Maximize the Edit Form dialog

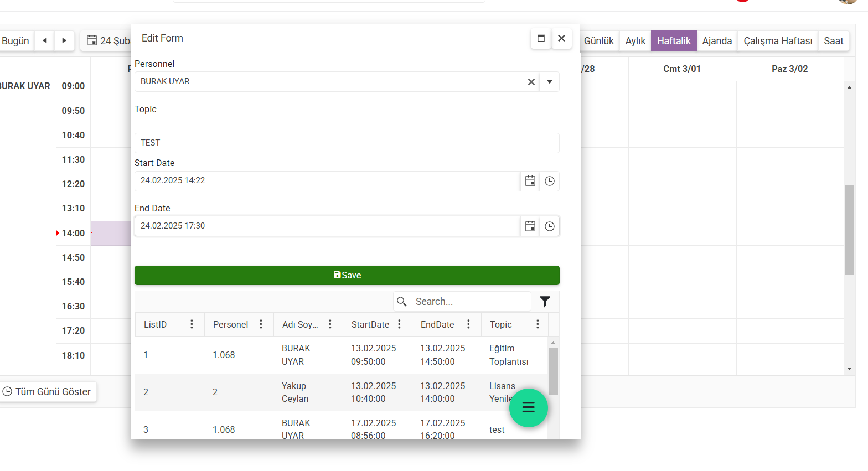click(541, 38)
